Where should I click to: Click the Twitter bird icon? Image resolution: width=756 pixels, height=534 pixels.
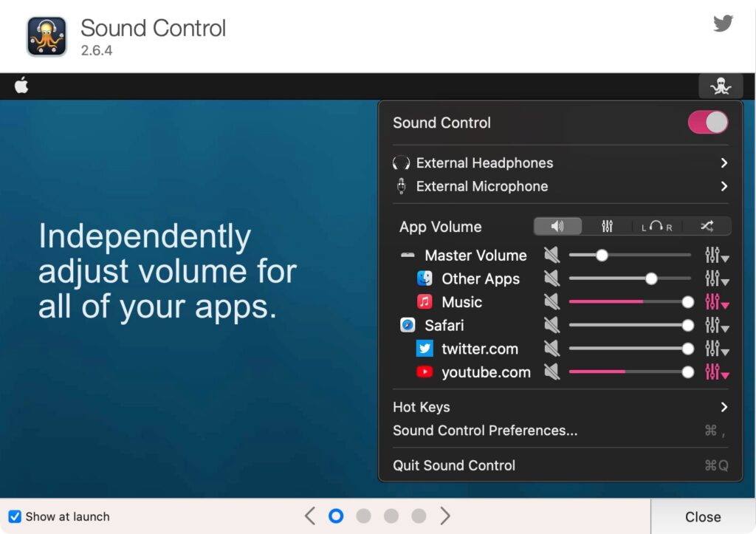pyautogui.click(x=723, y=23)
